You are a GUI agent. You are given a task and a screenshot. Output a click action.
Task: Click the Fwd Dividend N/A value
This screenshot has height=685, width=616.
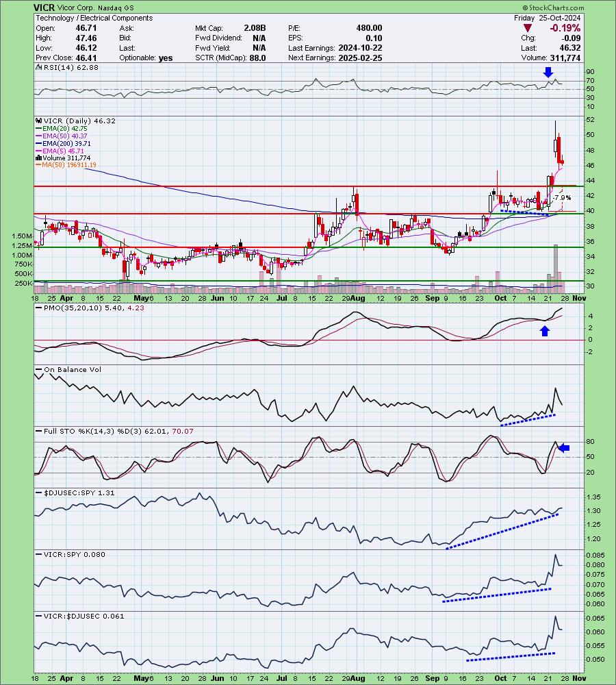(x=259, y=38)
